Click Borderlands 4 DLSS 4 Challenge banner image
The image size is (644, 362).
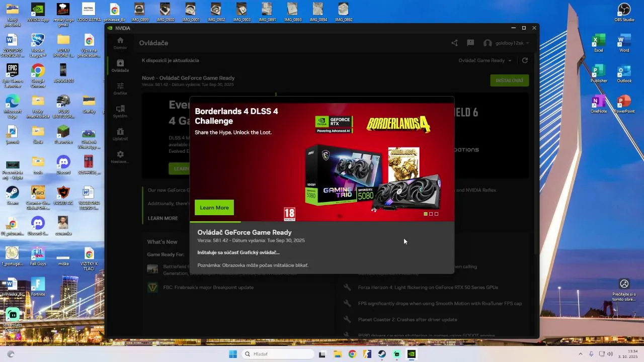[322, 162]
